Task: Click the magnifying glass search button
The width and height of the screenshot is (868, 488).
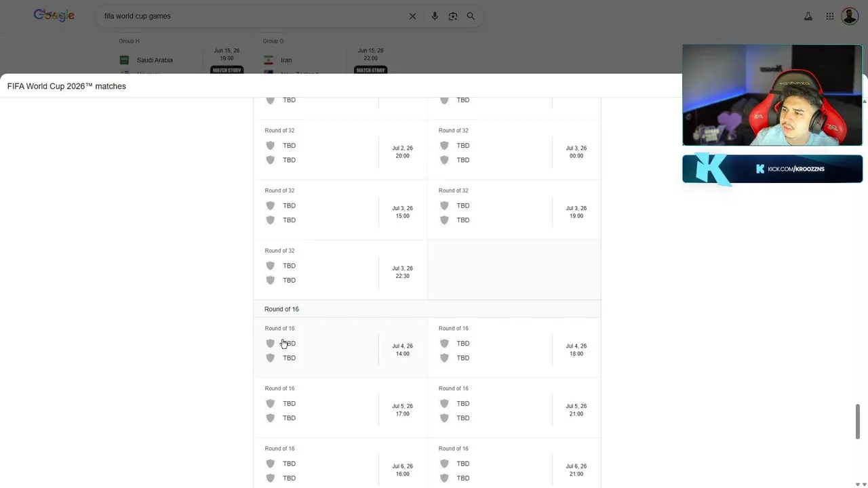Action: [x=471, y=16]
